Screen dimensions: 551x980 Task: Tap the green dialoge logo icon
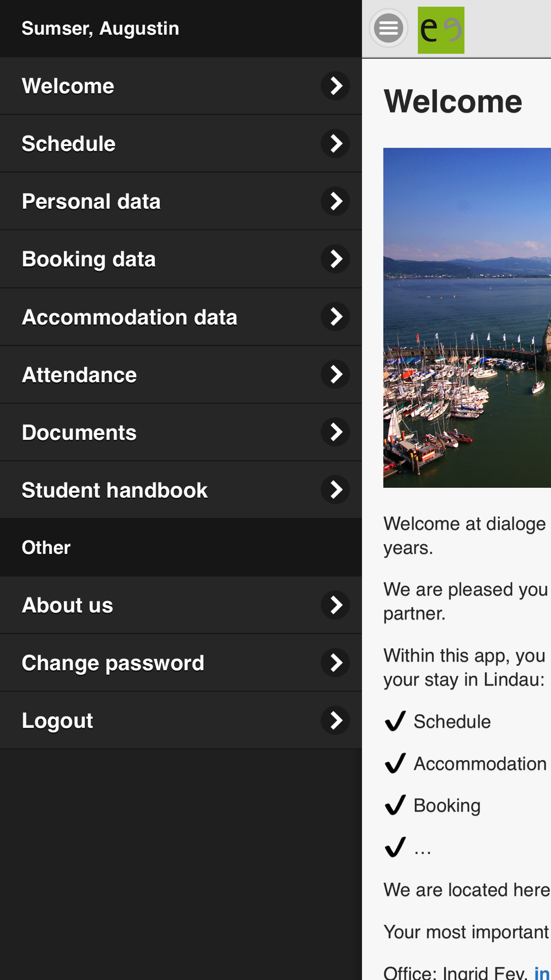point(441,30)
